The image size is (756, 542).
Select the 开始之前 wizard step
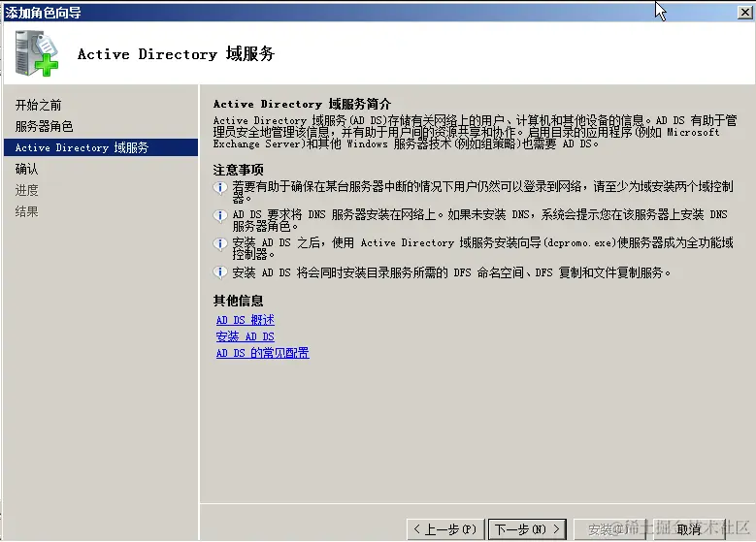39,105
